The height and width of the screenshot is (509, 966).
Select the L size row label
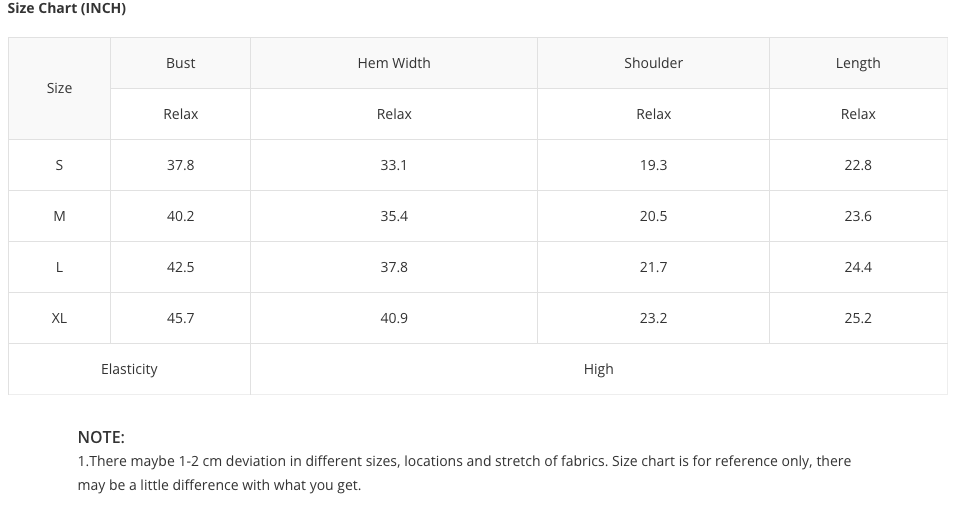tap(59, 267)
